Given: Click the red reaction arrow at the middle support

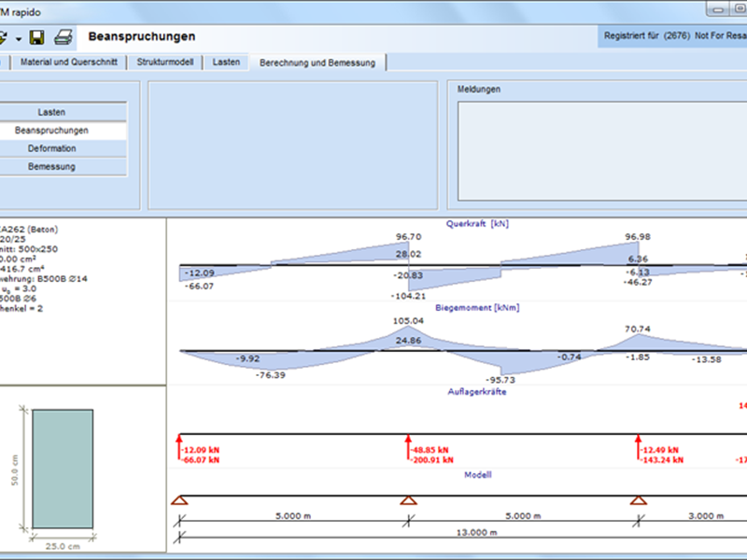Looking at the screenshot, I should click(408, 446).
